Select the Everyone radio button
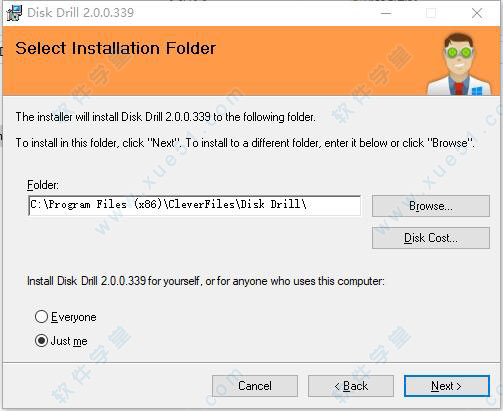Viewport: 503px width, 411px height. tap(41, 317)
